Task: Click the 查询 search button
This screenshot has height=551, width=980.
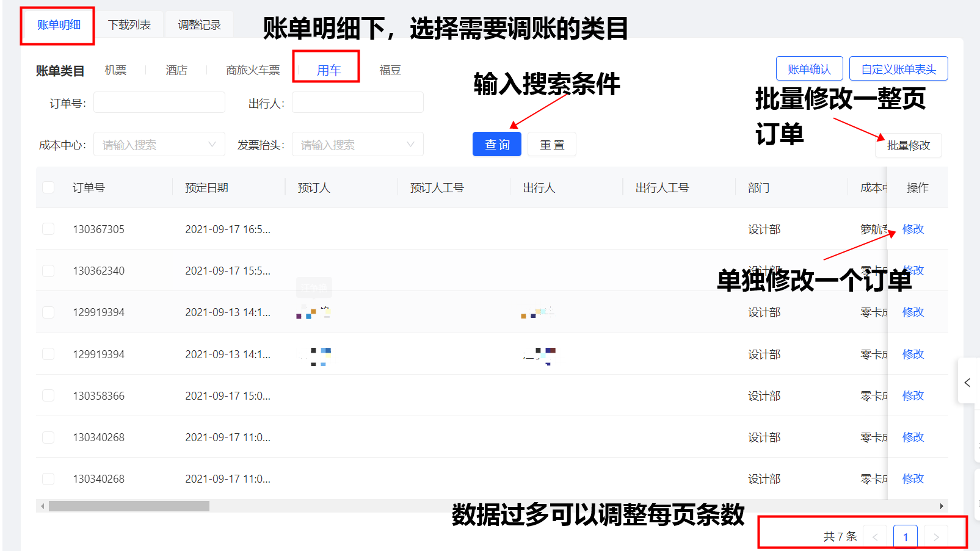Action: (x=496, y=145)
